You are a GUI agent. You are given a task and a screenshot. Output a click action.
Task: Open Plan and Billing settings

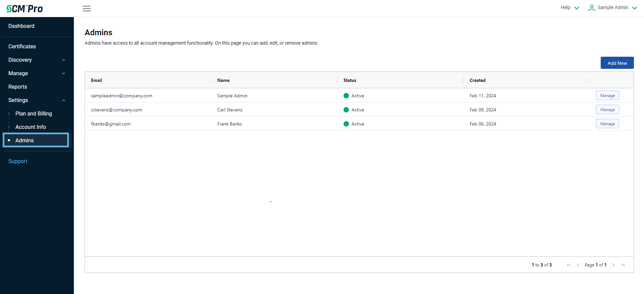pyautogui.click(x=34, y=113)
